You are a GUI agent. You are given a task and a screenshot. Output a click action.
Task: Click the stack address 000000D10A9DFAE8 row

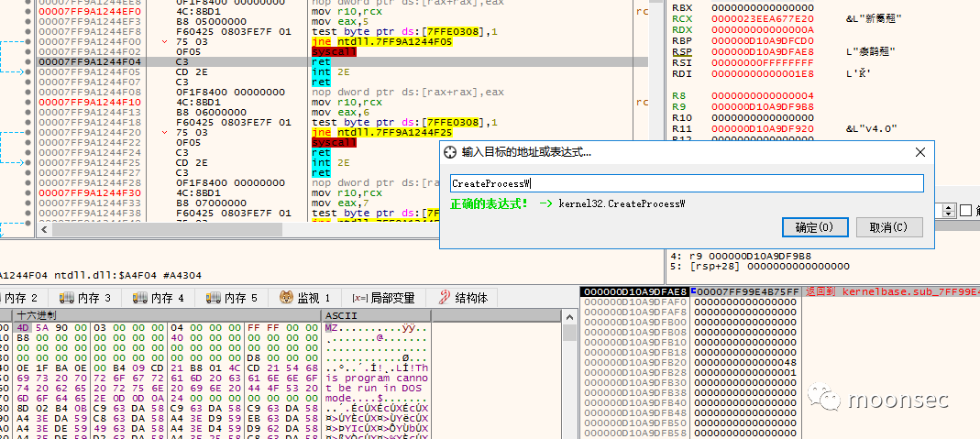[x=634, y=291]
